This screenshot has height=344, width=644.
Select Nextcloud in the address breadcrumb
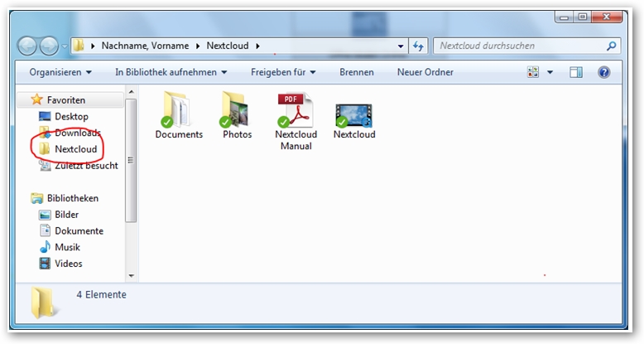coord(228,46)
